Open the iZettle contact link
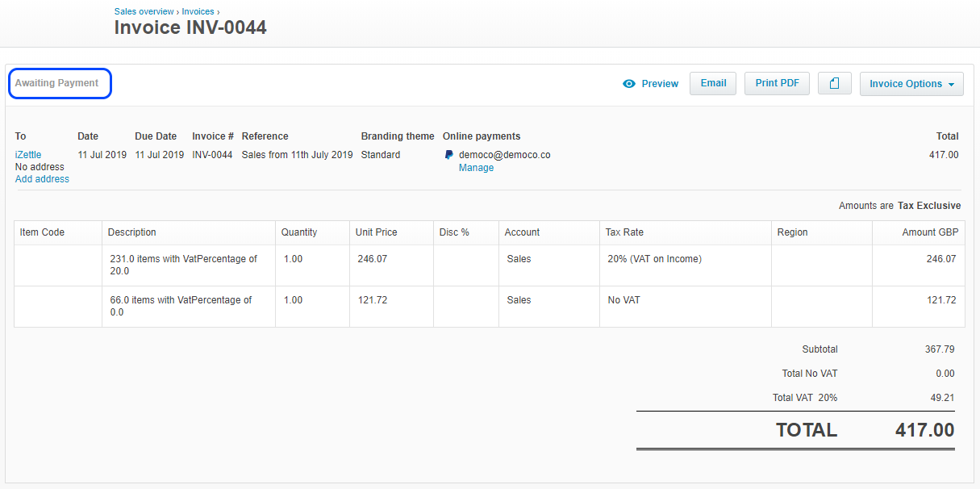Image resolution: width=980 pixels, height=489 pixels. coord(28,155)
